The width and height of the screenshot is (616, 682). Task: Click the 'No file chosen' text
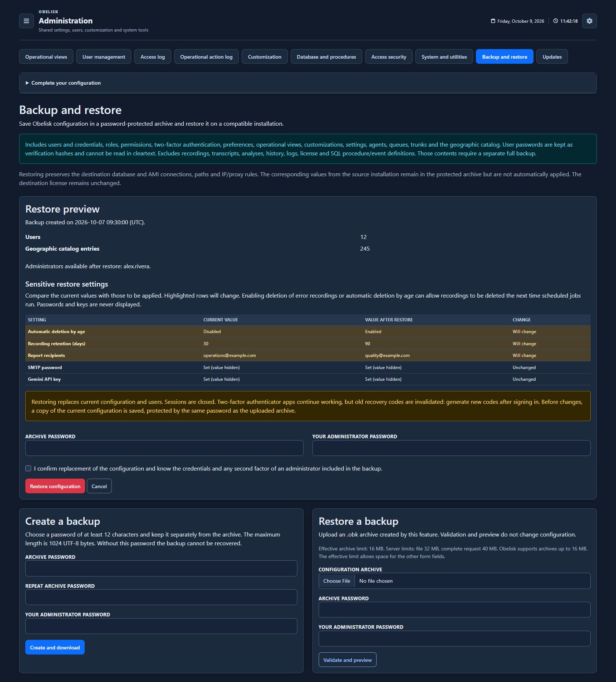coord(376,581)
